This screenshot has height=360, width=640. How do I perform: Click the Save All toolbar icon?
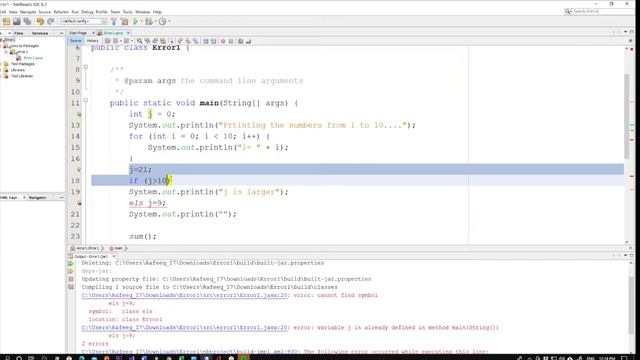pyautogui.click(x=27, y=21)
